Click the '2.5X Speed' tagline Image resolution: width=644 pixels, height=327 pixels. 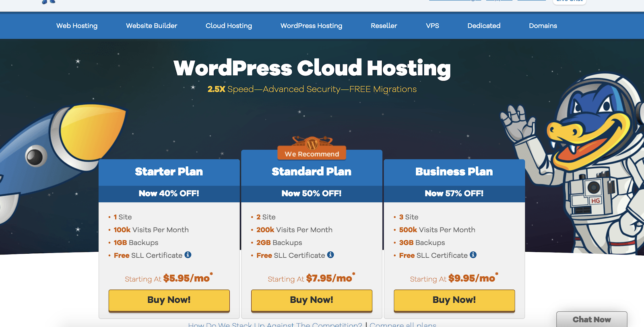312,89
